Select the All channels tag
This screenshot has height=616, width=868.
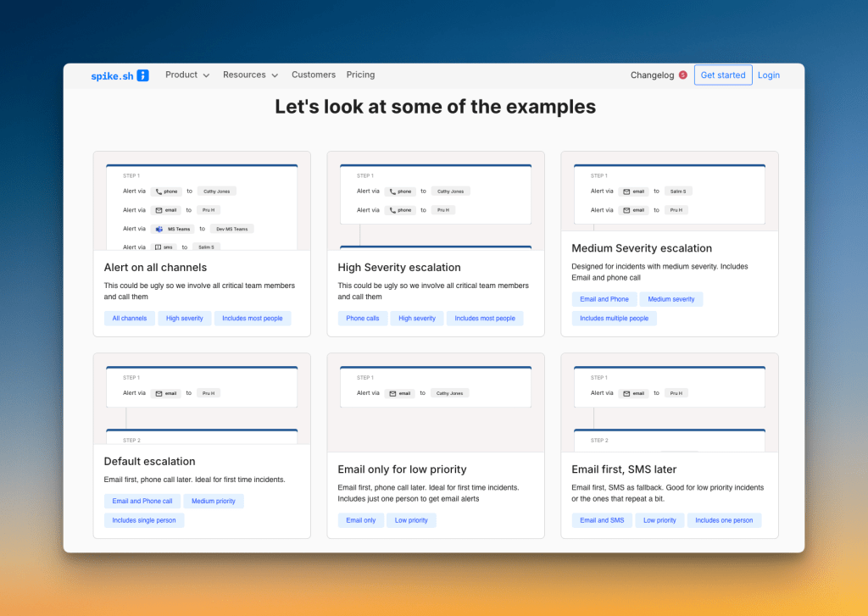(x=129, y=319)
